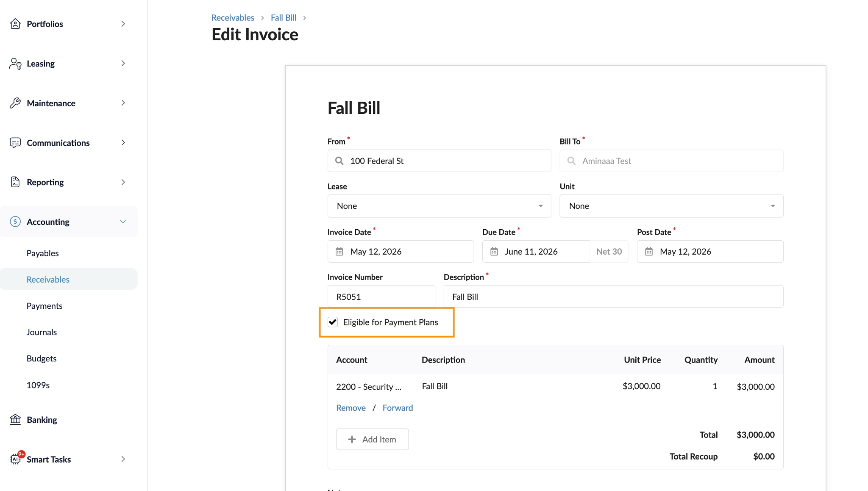Expand the Smart Tasks chevron
The image size is (868, 491).
123,459
